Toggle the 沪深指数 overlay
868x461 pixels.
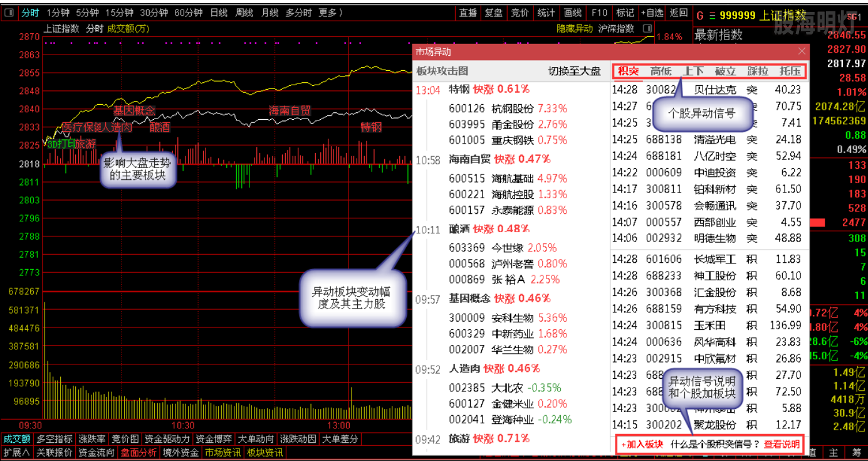coord(616,29)
